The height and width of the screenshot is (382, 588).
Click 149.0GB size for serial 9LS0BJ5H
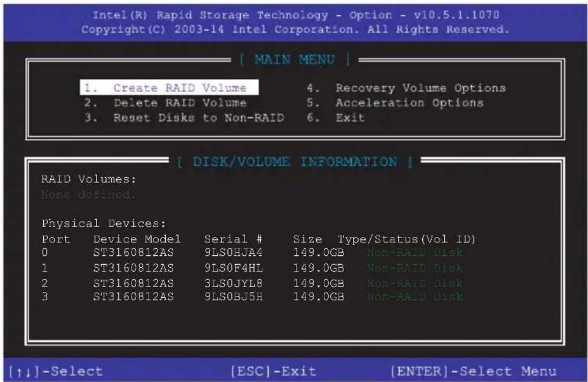pos(319,297)
